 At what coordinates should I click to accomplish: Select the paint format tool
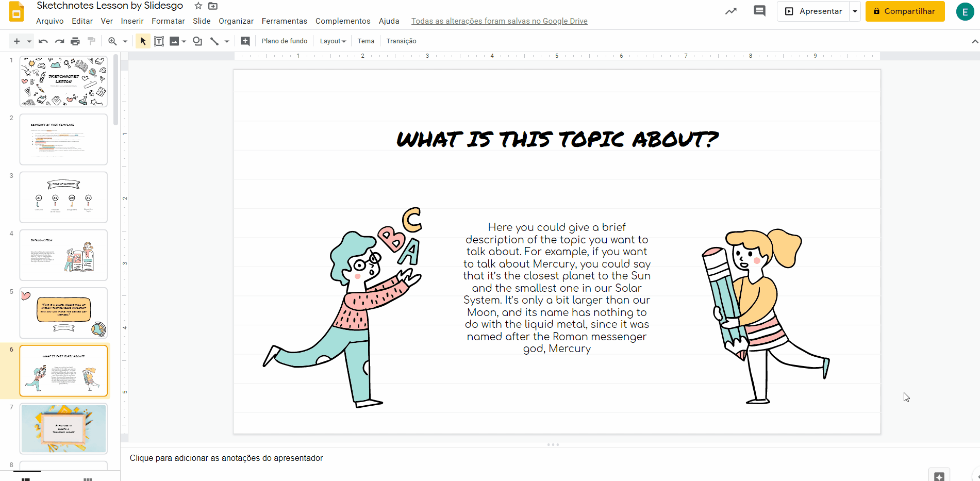coord(91,41)
